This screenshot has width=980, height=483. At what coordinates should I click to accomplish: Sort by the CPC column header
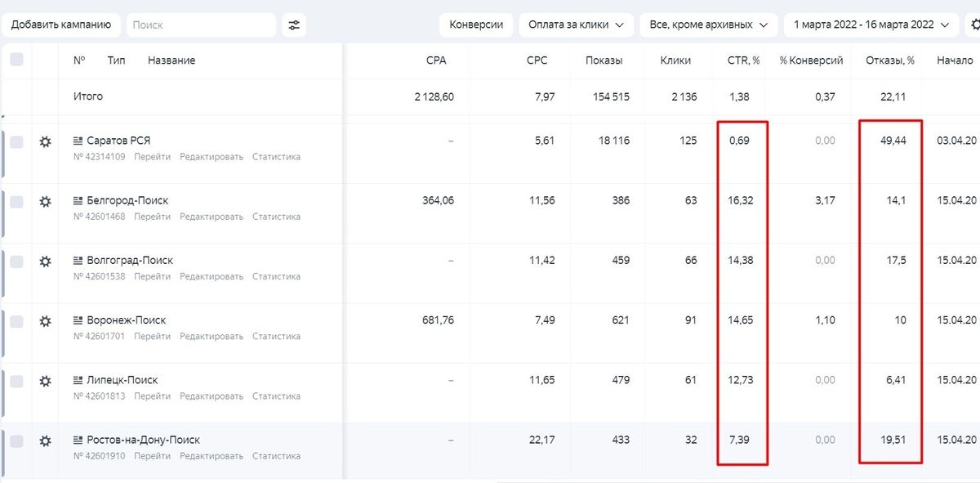[537, 60]
